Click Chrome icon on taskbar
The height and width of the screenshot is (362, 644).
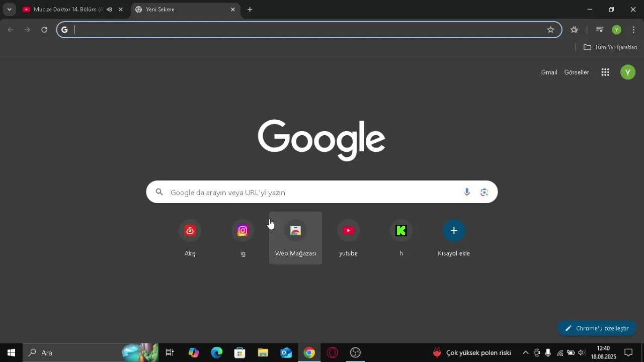[x=309, y=353]
